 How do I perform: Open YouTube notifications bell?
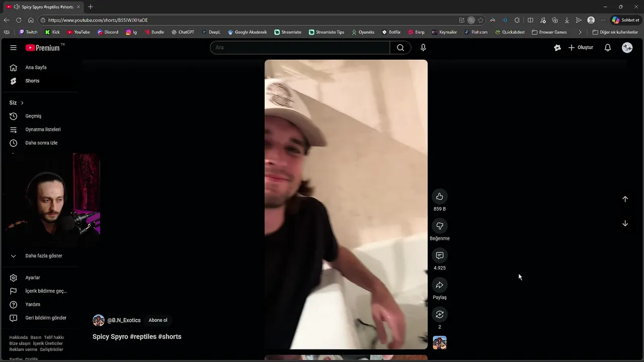pos(608,47)
